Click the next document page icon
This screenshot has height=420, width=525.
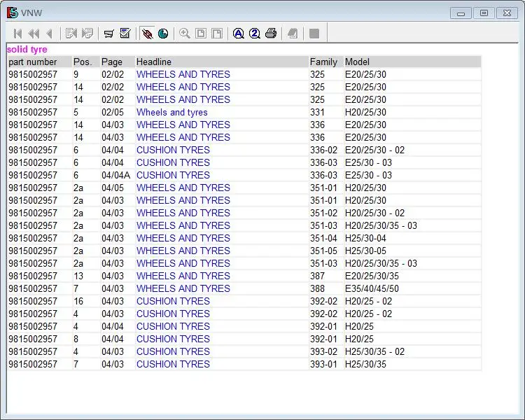tap(87, 34)
